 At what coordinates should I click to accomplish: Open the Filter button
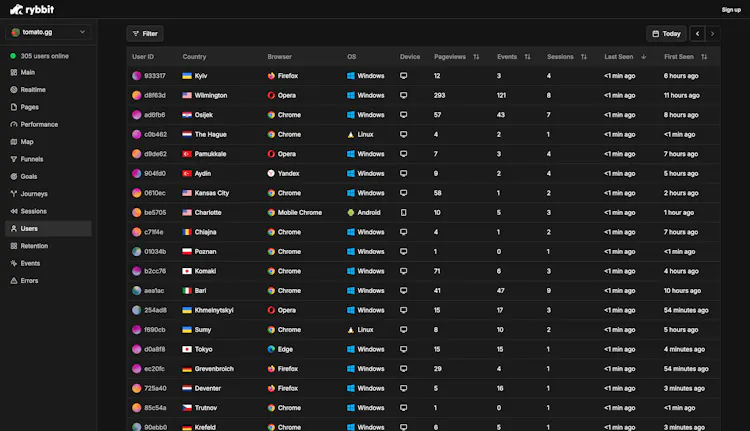[x=145, y=33]
